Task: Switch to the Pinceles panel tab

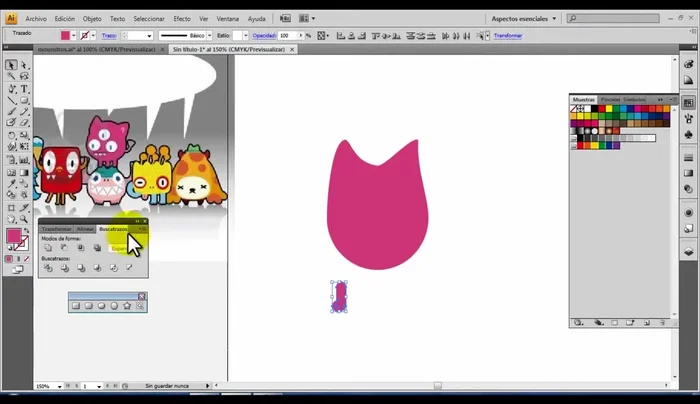Action: (608, 99)
